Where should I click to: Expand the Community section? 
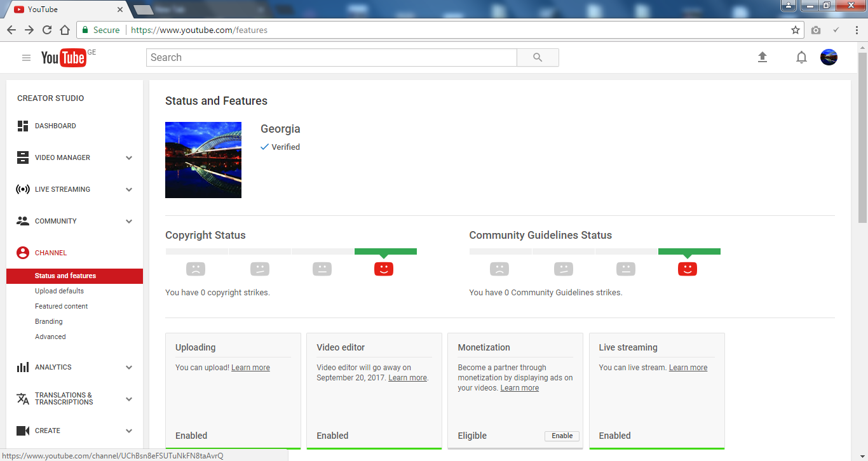point(129,222)
